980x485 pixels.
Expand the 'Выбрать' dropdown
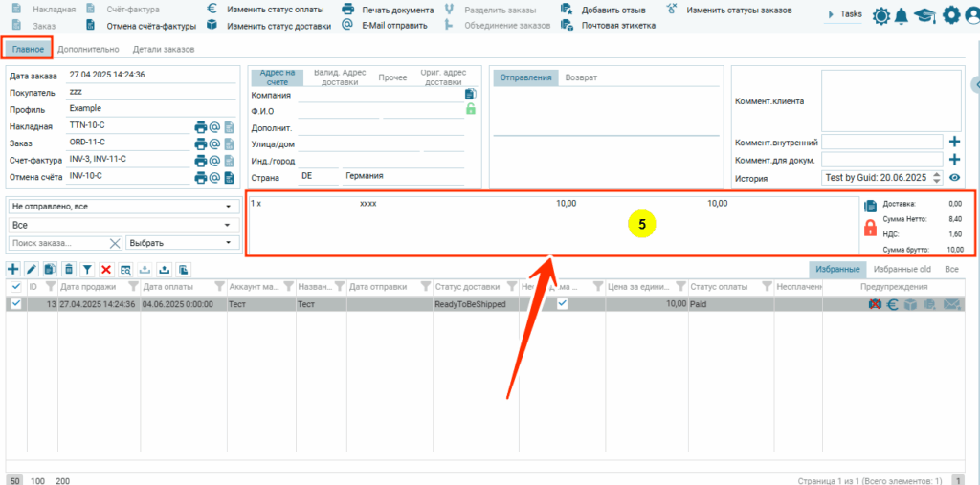[x=182, y=243]
